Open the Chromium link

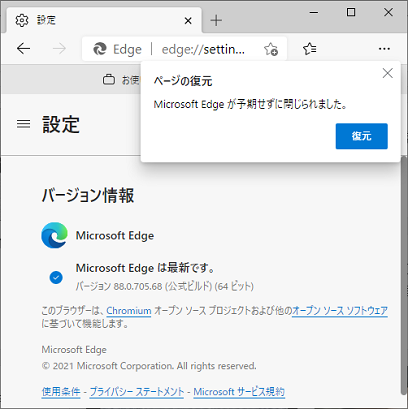click(129, 311)
